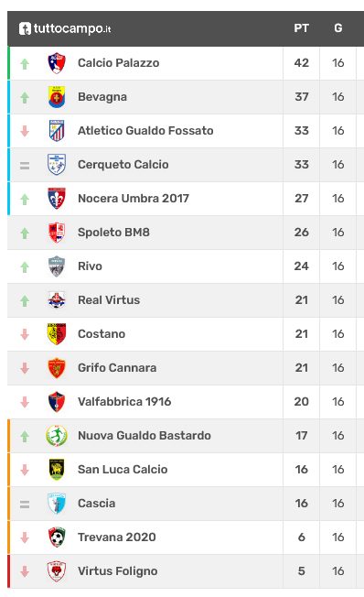Open the Valfabbrica 1916 team link
Screen dimensions: 364x597
click(124, 402)
